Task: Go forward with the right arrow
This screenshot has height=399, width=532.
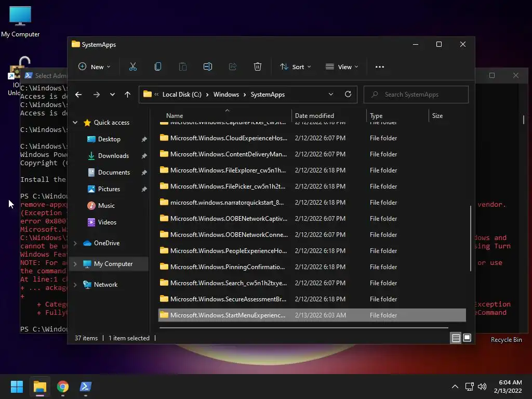Action: (x=96, y=95)
